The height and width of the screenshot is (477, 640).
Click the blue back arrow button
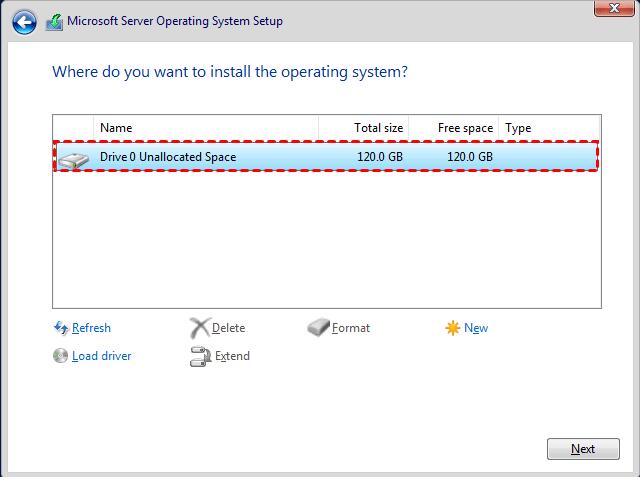(24, 21)
